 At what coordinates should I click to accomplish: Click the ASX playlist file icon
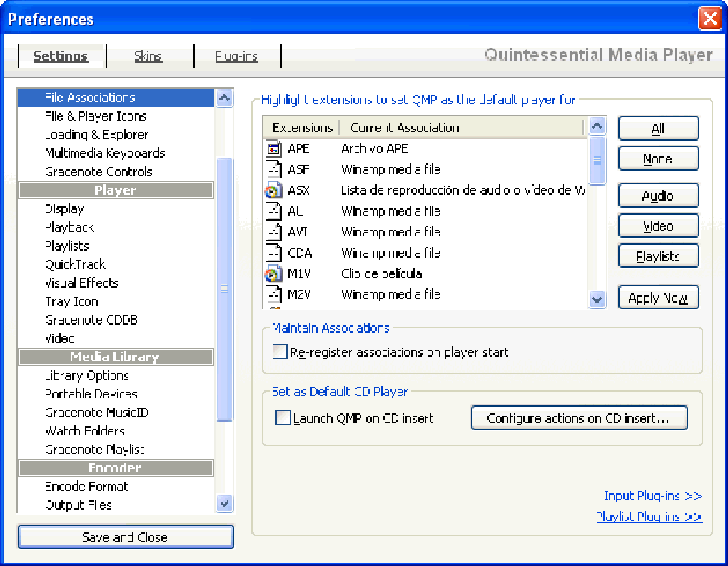coord(274,191)
